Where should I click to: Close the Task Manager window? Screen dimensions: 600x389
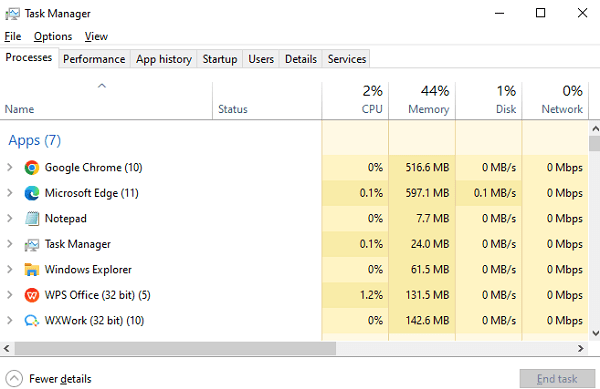click(582, 13)
